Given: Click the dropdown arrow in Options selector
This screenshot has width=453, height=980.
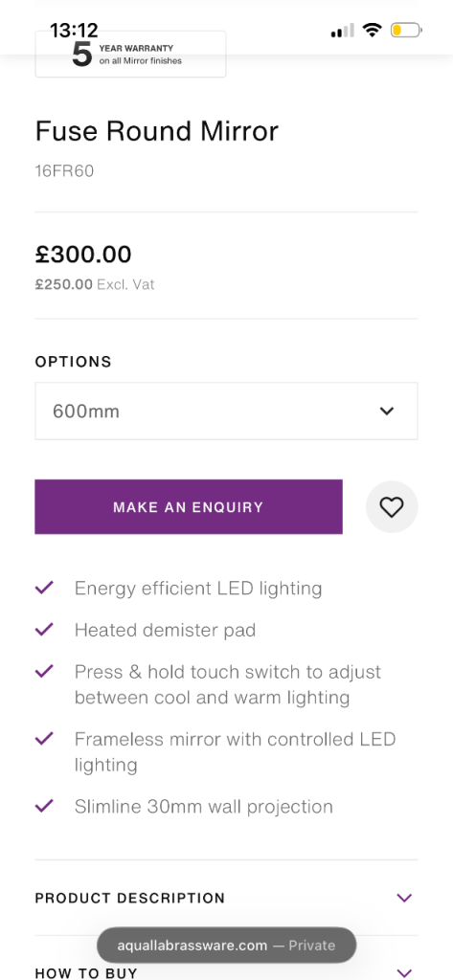Looking at the screenshot, I should pos(387,412).
